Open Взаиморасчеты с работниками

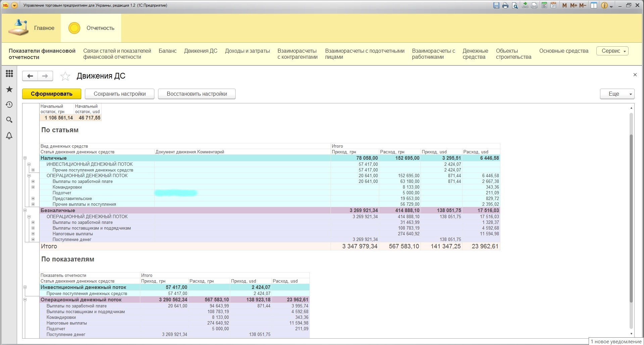[434, 54]
